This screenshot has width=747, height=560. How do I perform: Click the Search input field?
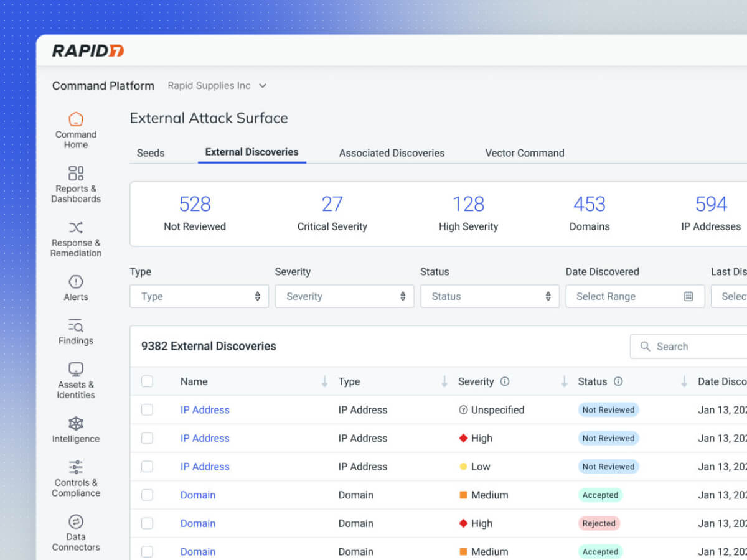coord(691,347)
